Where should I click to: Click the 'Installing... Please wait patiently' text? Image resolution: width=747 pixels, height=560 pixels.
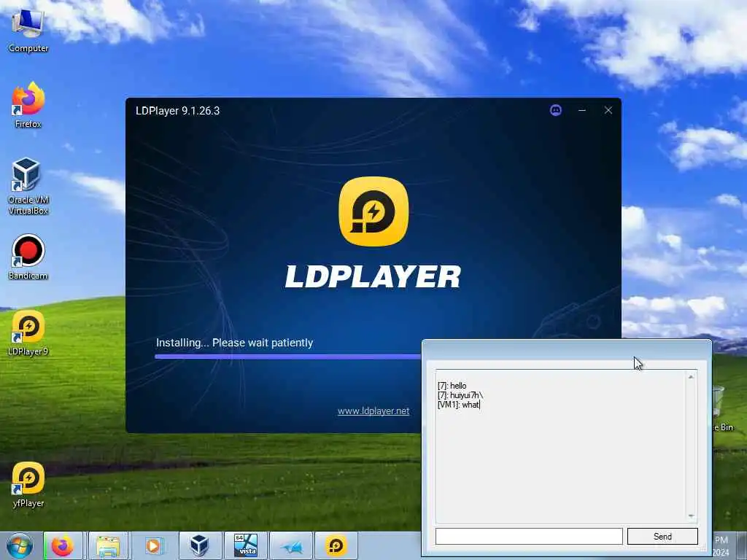[234, 343]
